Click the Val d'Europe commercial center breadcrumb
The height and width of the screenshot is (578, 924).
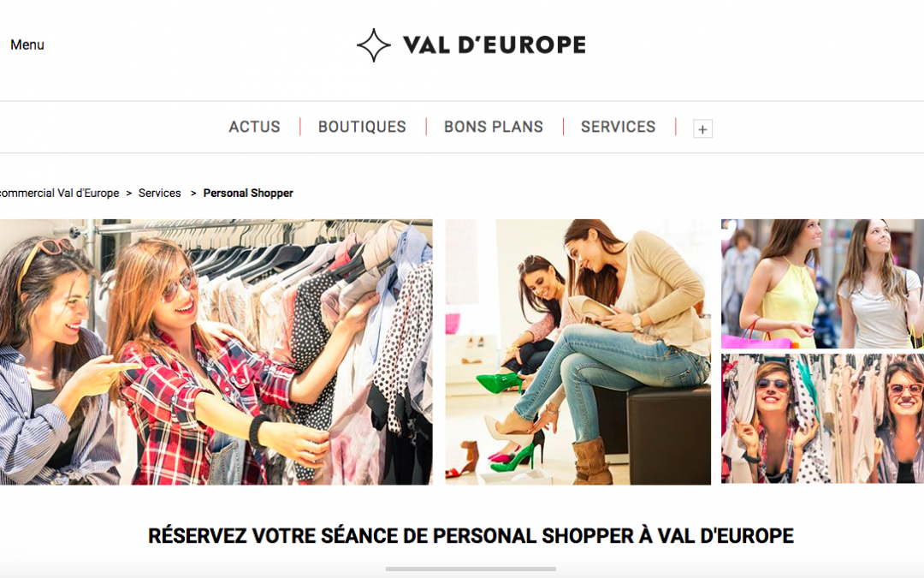(59, 193)
